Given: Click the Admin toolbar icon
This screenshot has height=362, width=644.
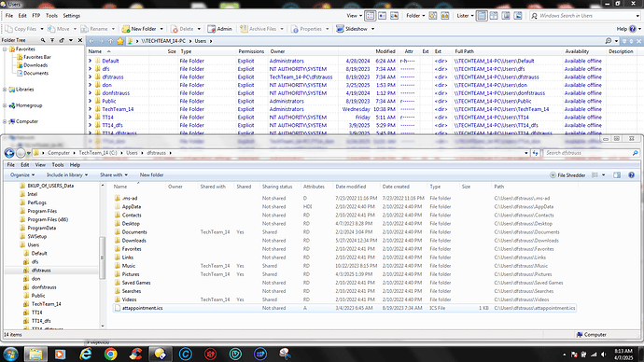Looking at the screenshot, I should pyautogui.click(x=219, y=29).
